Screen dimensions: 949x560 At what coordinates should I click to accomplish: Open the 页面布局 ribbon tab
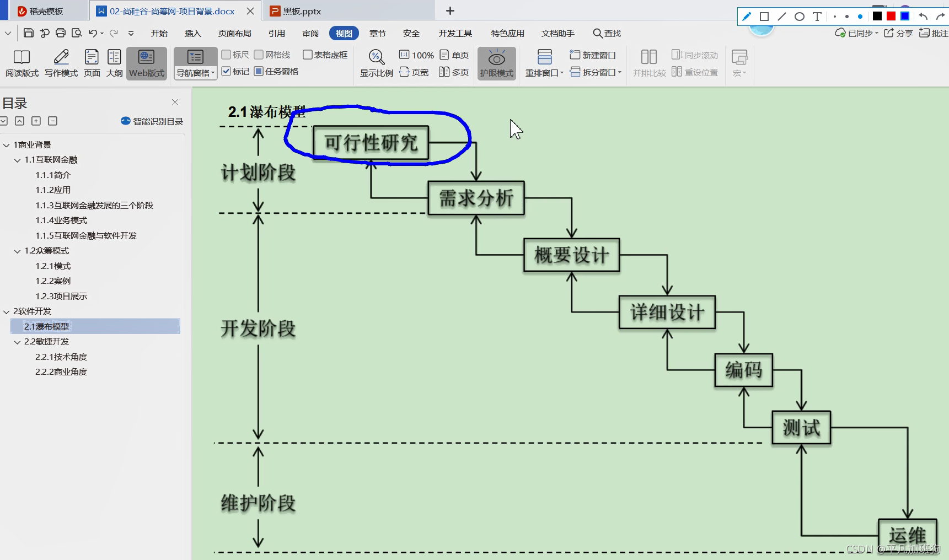tap(234, 33)
